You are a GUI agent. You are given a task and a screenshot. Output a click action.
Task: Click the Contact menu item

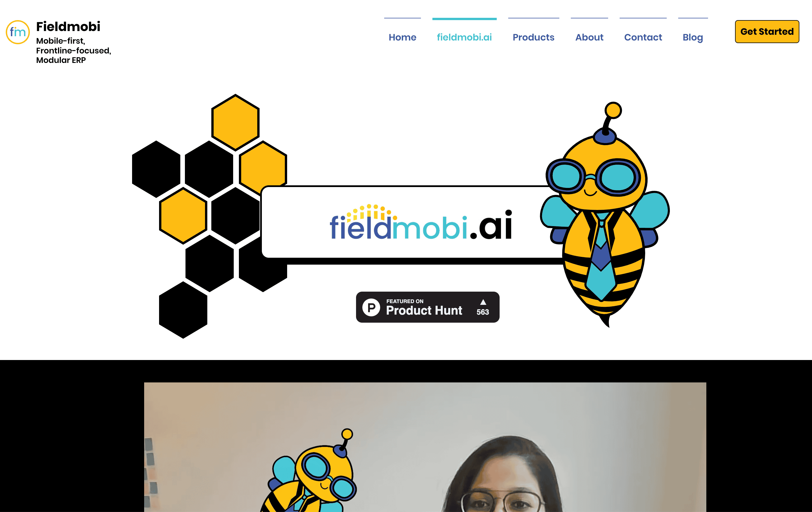click(x=643, y=37)
